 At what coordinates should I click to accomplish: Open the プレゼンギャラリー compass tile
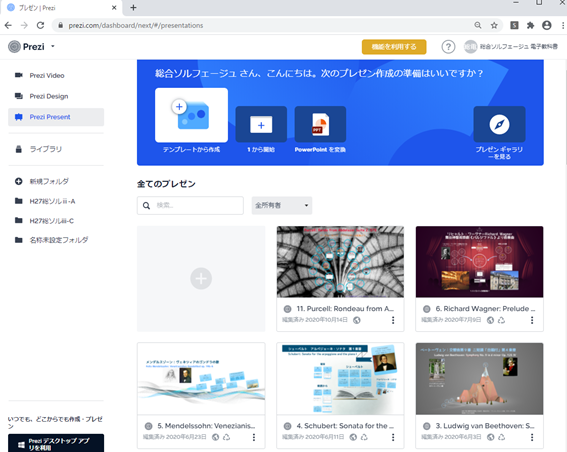[499, 124]
